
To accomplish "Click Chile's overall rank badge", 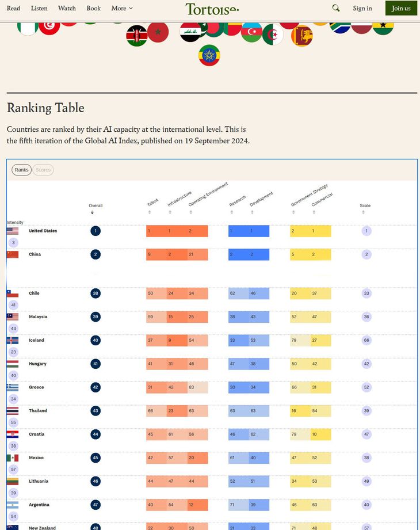I will 95,293.
